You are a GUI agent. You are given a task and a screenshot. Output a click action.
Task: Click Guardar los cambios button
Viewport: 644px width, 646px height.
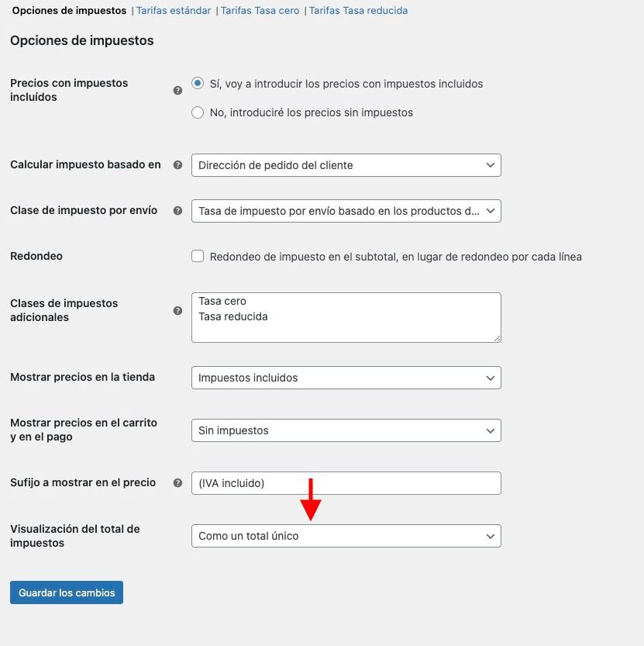[x=67, y=592]
